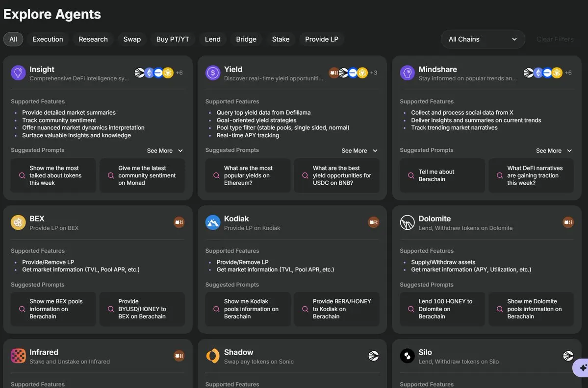The image size is (588, 388).
Task: Click the Insight agent lightbulb icon
Action: (x=18, y=73)
